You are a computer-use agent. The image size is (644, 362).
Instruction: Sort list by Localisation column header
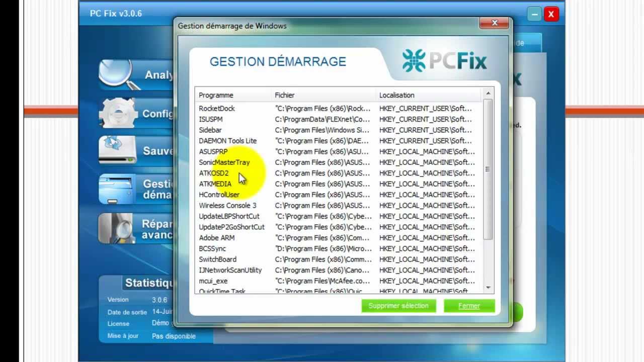coord(397,95)
